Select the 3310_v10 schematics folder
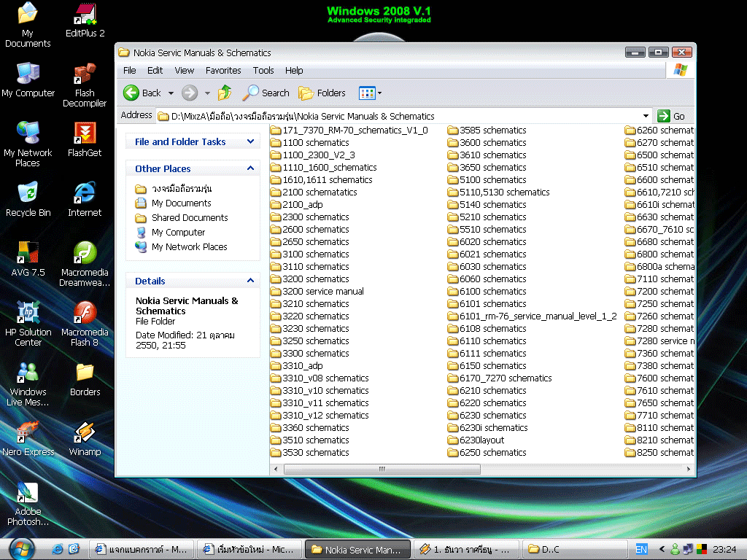747x560 pixels. click(320, 391)
